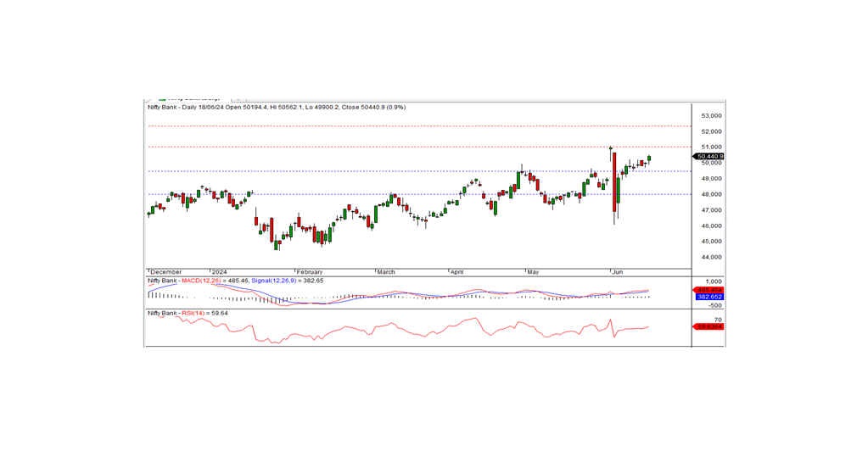Click the chart title 'Nifty Bank - Daily 18/06/24'
This screenshot has height=451, width=868.
click(185, 108)
